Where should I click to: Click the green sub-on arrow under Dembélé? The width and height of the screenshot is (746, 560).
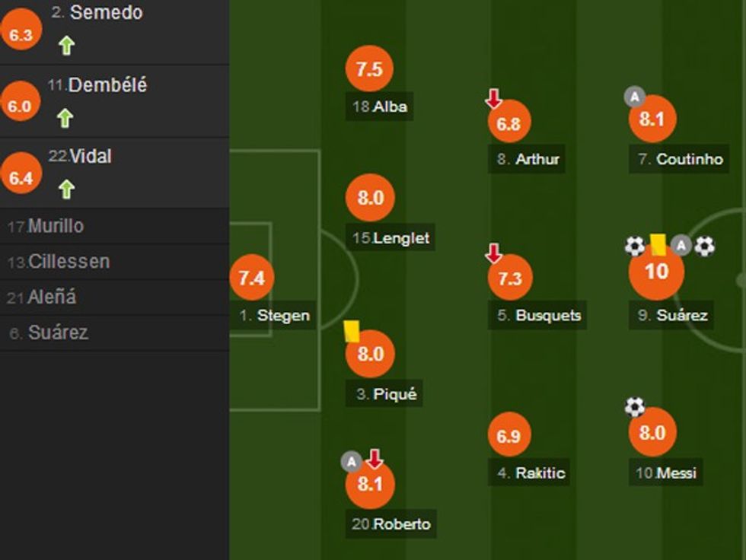pos(65,118)
